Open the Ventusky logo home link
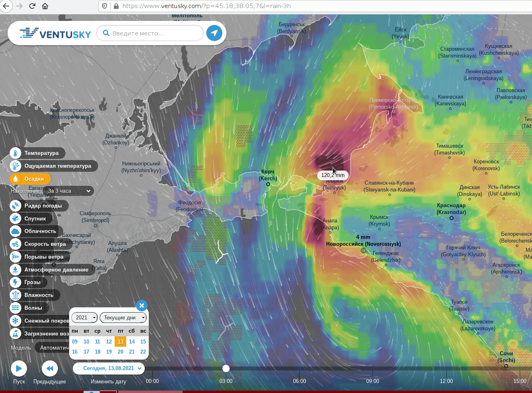532x393 pixels. (x=55, y=34)
